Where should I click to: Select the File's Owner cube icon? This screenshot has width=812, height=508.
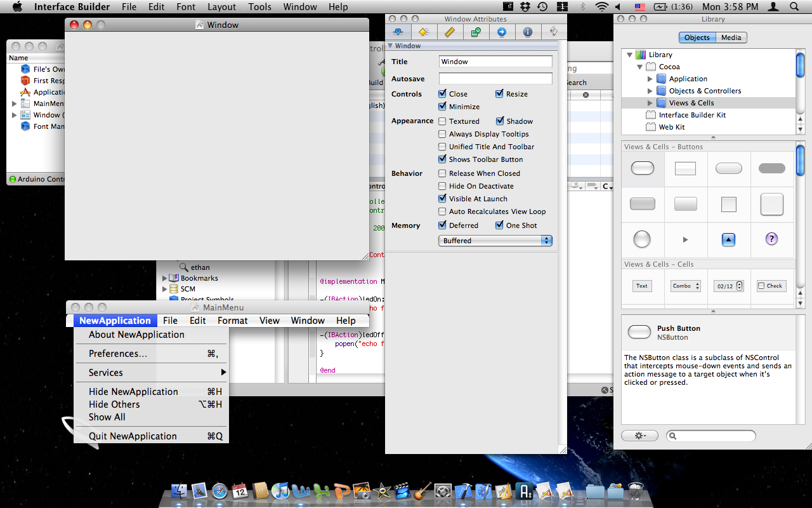point(25,69)
